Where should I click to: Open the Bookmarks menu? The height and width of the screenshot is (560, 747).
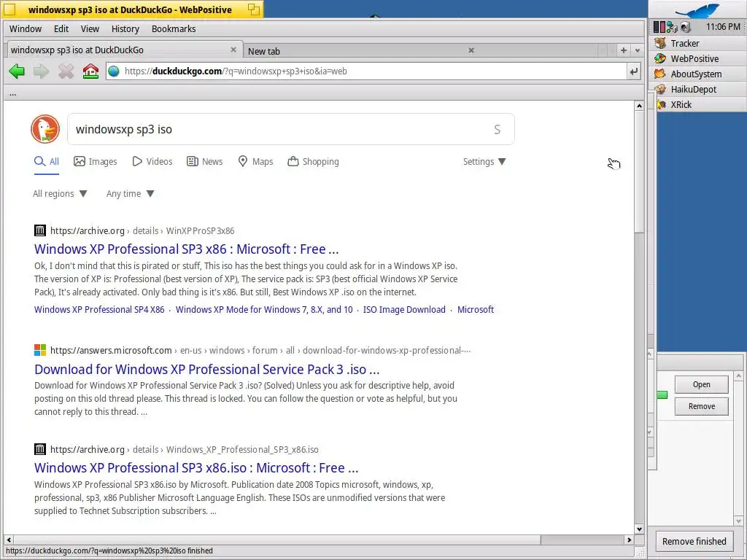[x=174, y=28]
